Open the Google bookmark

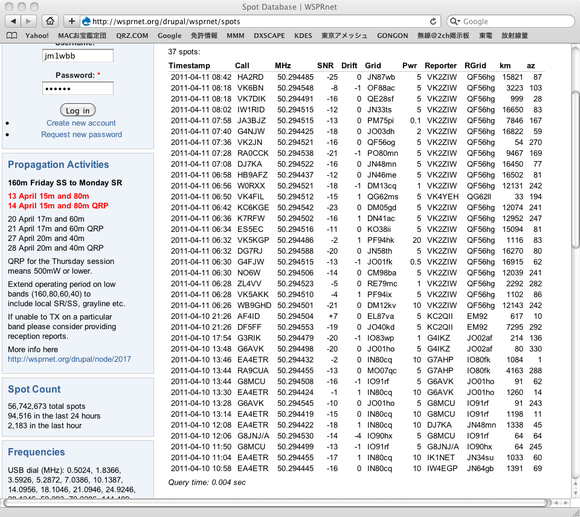tap(169, 36)
